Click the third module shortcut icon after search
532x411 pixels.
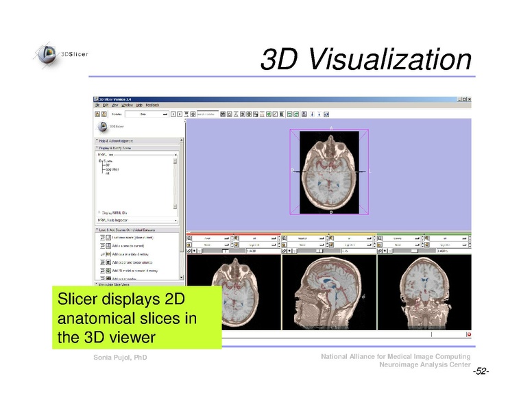tap(236, 114)
